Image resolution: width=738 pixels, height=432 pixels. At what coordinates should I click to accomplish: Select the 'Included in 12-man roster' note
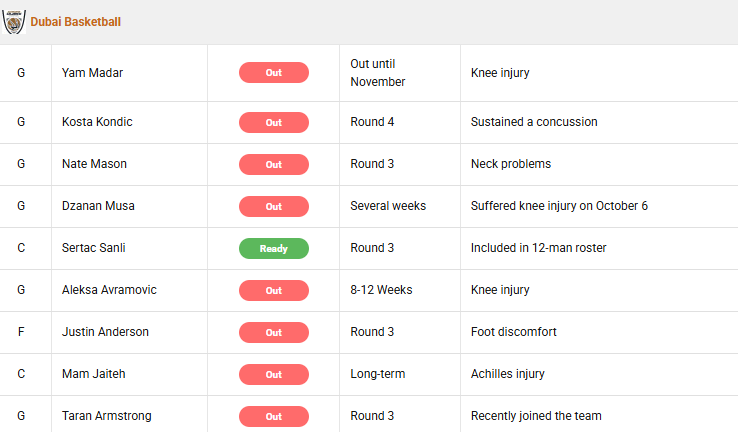[539, 248]
